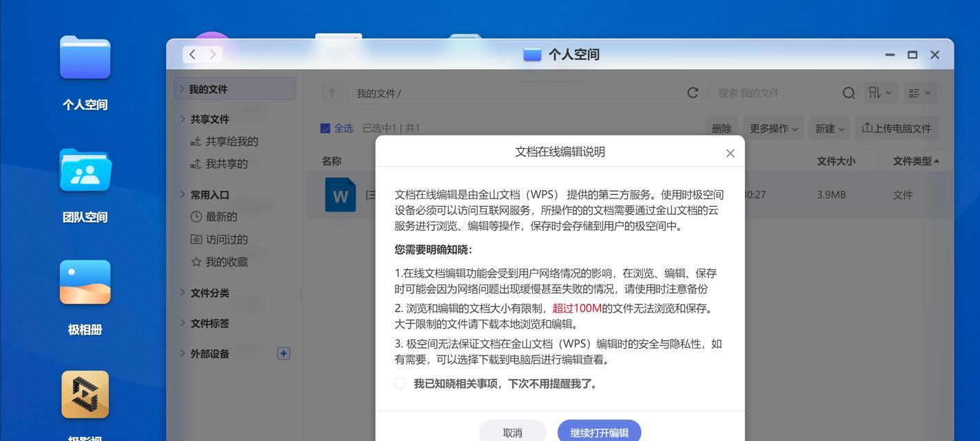Image resolution: width=980 pixels, height=441 pixels.
Task: Close the 个人空间 window
Action: pos(935,54)
